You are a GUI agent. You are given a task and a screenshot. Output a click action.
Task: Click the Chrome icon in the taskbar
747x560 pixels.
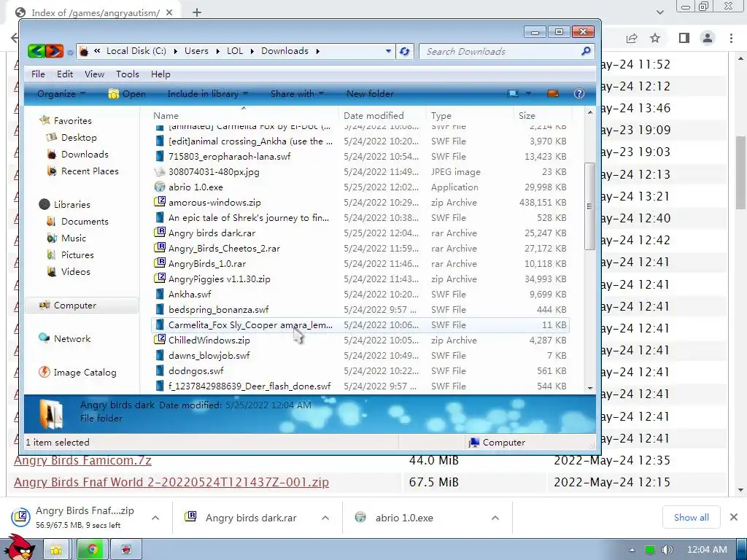[93, 550]
